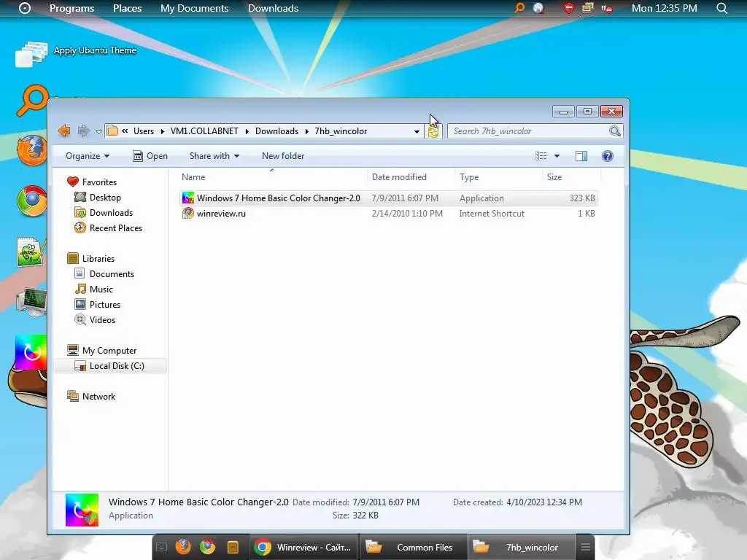
Task: Switch to Winreview Chrome window in taskbar
Action: pos(303,547)
